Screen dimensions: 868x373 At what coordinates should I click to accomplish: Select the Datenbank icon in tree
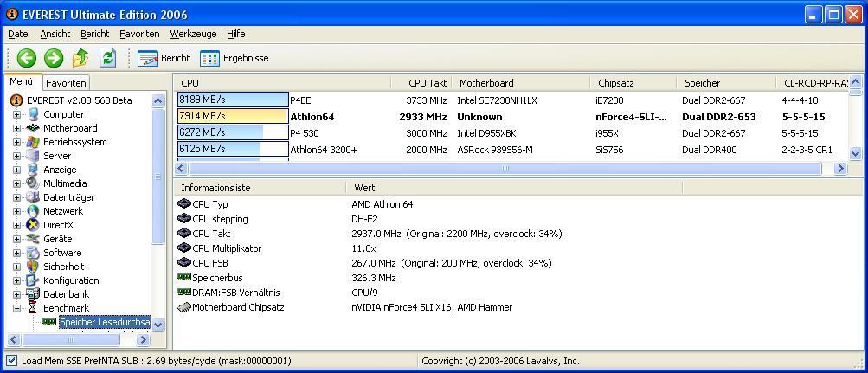tap(33, 294)
